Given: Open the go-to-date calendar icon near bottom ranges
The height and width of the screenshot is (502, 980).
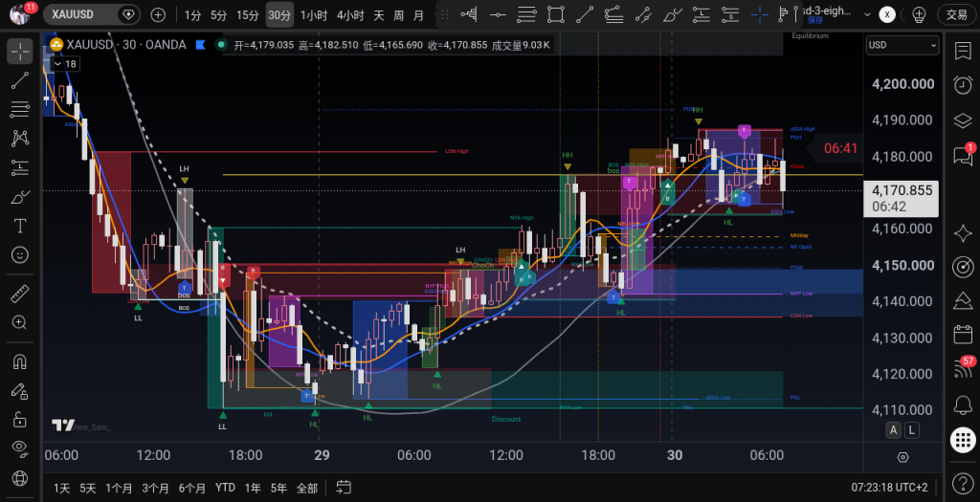Looking at the screenshot, I should (x=344, y=487).
